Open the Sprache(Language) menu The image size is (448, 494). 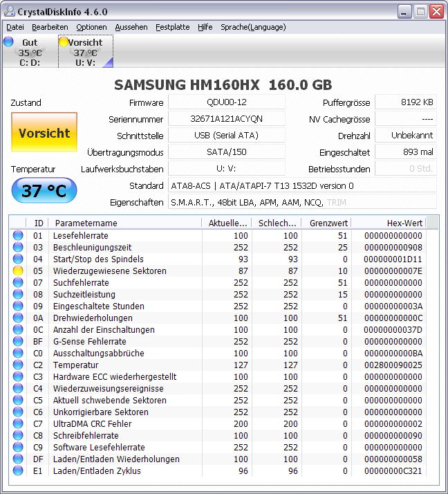point(253,28)
